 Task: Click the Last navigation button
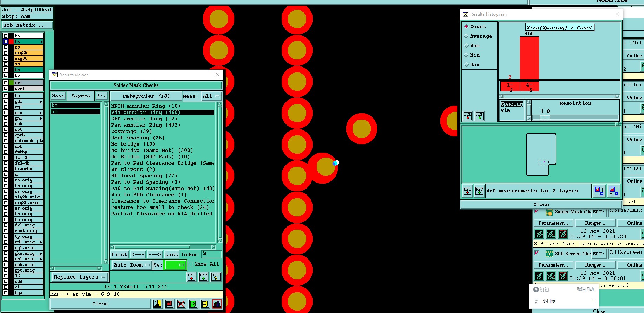(171, 254)
